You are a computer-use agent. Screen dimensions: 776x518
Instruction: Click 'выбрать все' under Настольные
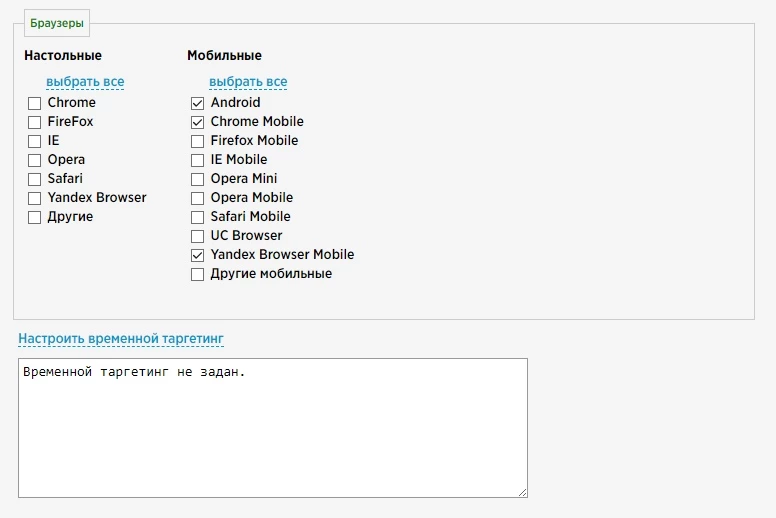85,82
